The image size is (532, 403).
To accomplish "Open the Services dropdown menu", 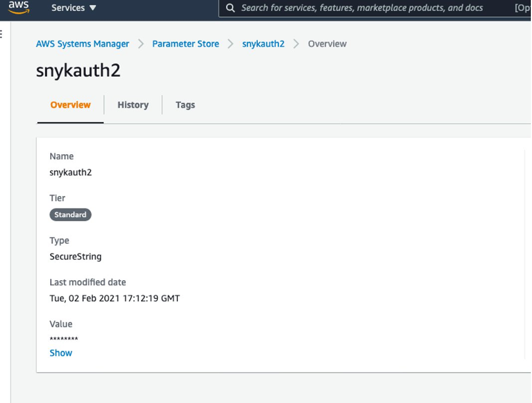I will coord(74,7).
